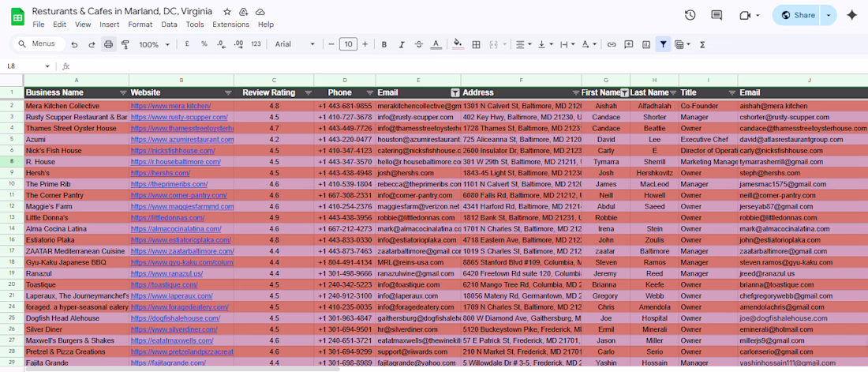
Task: Undo the last action
Action: point(74,44)
